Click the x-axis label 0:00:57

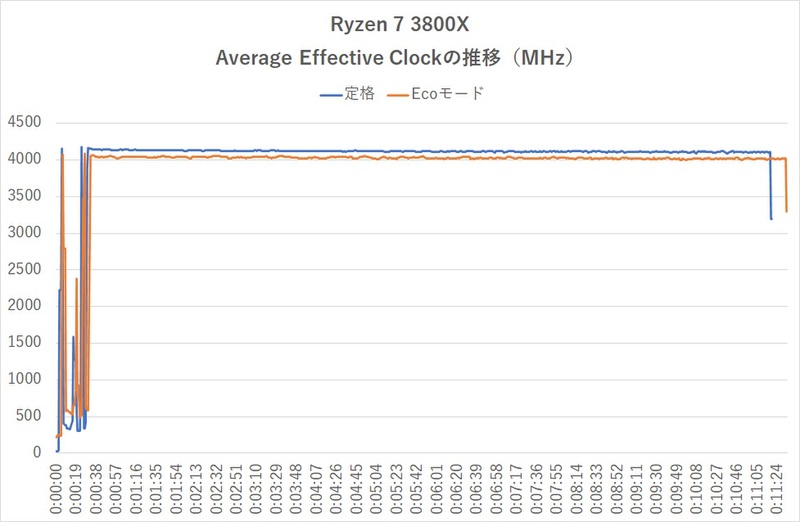coord(116,489)
